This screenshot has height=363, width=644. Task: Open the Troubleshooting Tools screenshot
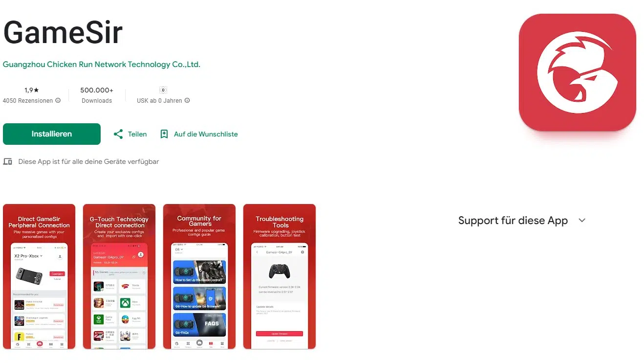[279, 276]
